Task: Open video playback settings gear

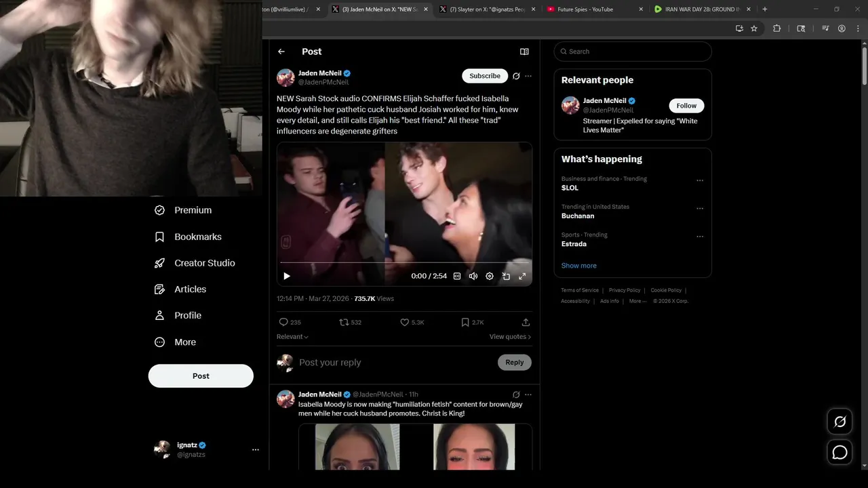Action: point(490,276)
